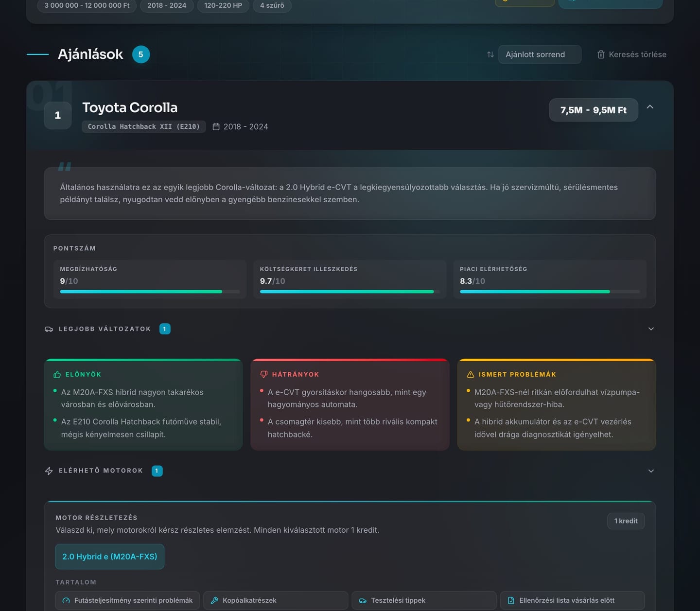Click the text about csomagtér kisebb
The width and height of the screenshot is (700, 611).
tap(352, 428)
